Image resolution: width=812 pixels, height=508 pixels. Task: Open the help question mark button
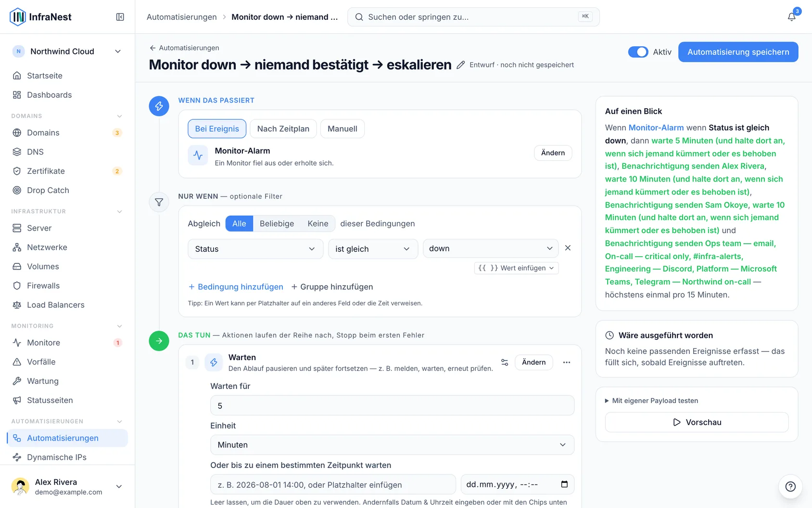click(790, 486)
